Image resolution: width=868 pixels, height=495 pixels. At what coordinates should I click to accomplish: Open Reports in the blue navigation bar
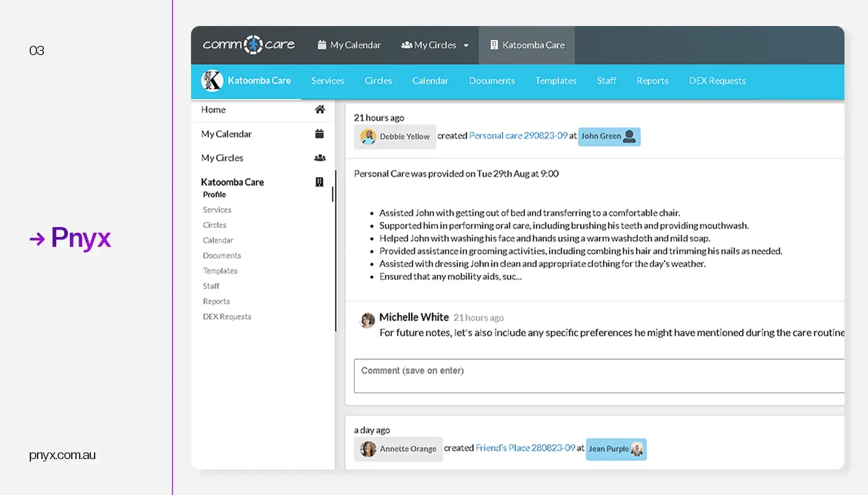(653, 80)
